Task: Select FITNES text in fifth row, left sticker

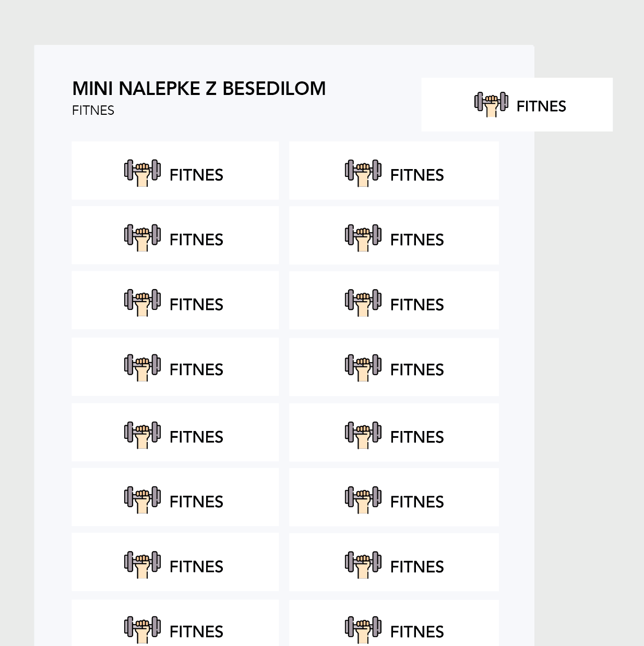Action: 196,437
